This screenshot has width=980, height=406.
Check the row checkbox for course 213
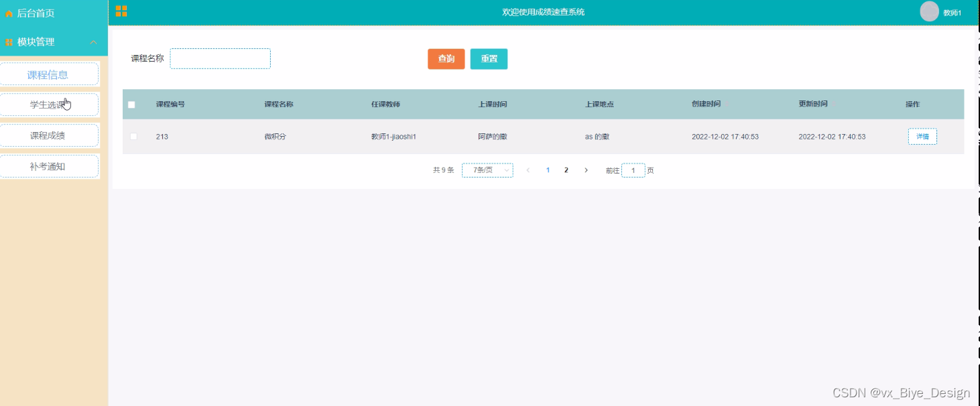coord(133,137)
